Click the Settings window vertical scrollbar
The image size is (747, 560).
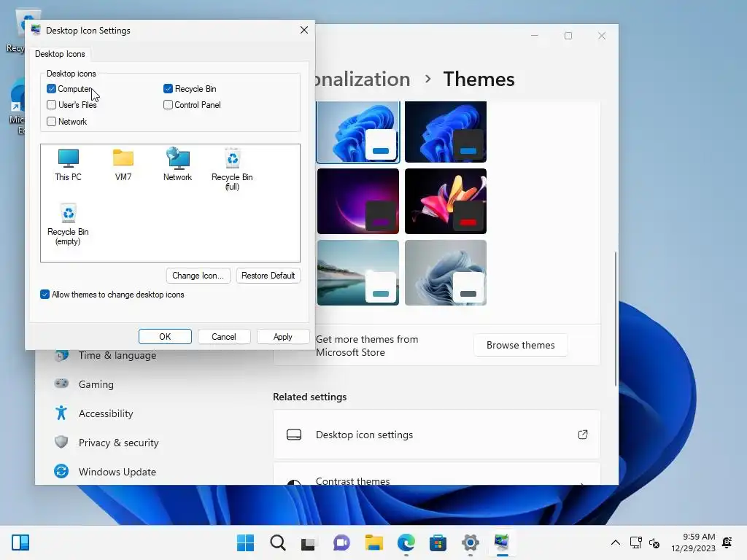coord(616,318)
